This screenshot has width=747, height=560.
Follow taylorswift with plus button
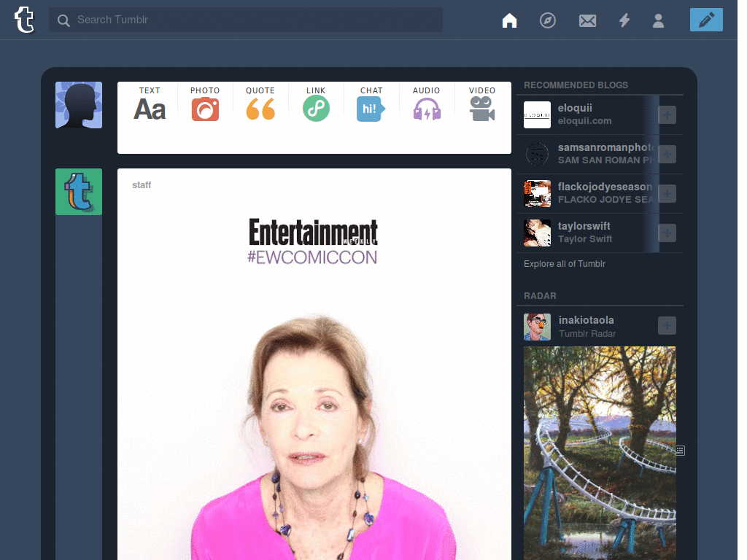point(667,233)
